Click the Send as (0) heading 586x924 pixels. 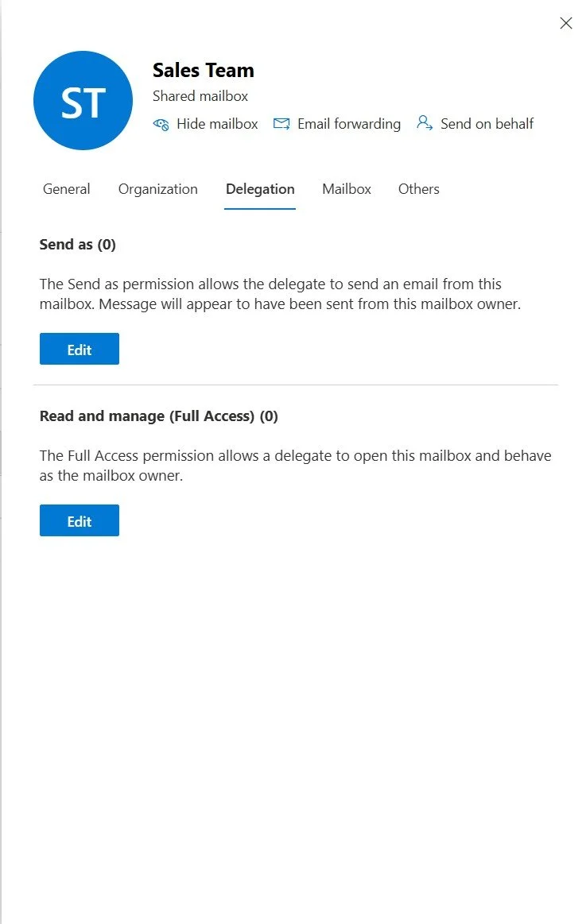(78, 245)
